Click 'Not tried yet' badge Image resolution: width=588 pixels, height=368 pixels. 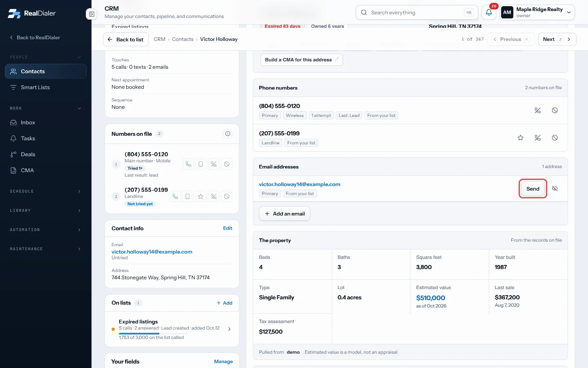(140, 204)
